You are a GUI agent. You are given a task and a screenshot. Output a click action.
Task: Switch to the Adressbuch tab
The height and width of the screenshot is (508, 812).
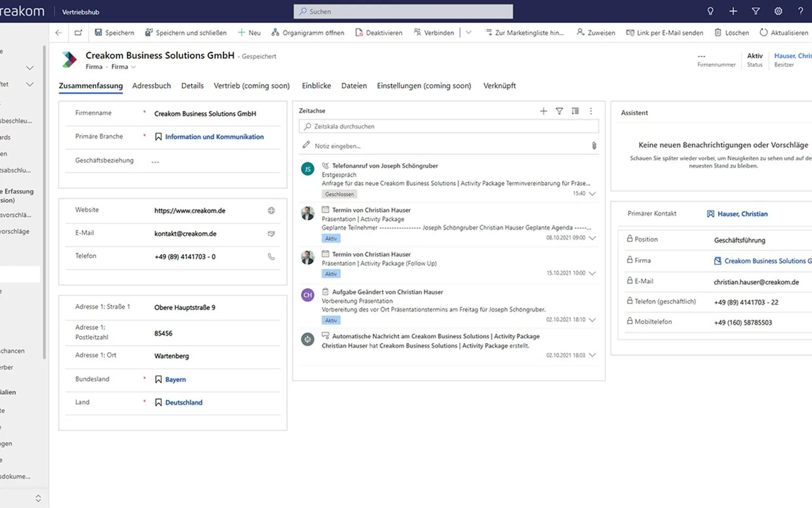pyautogui.click(x=152, y=86)
